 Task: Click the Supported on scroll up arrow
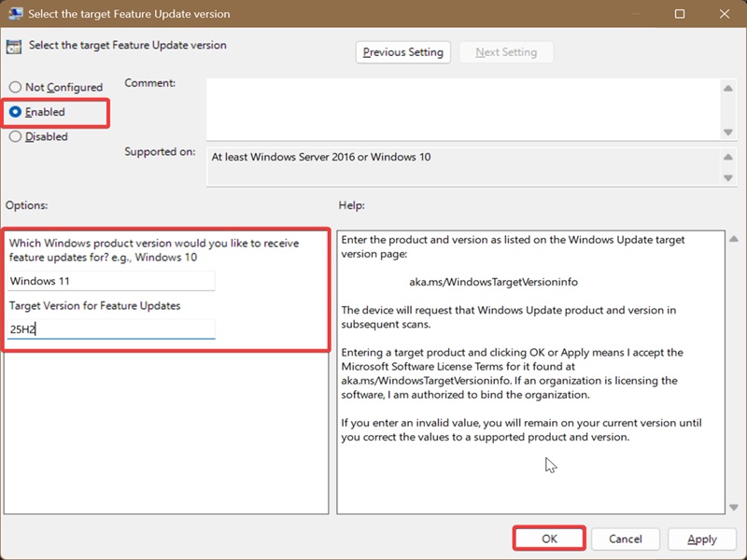[728, 157]
